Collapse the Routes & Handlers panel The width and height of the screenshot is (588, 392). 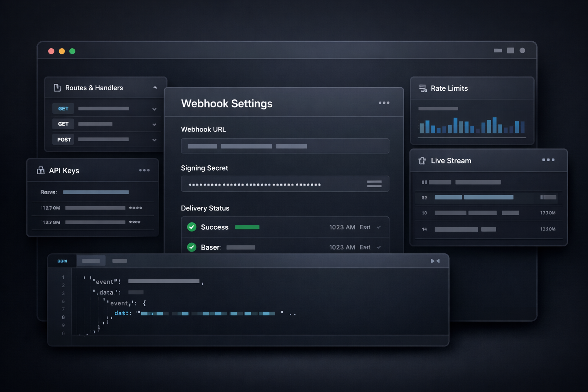coord(155,88)
